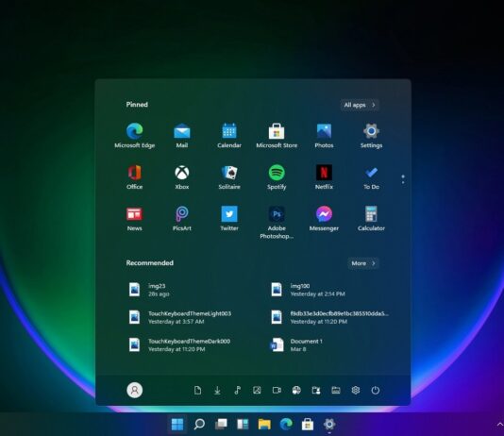Open Microsoft Store on the taskbar
Image resolution: width=504 pixels, height=436 pixels.
tap(308, 424)
